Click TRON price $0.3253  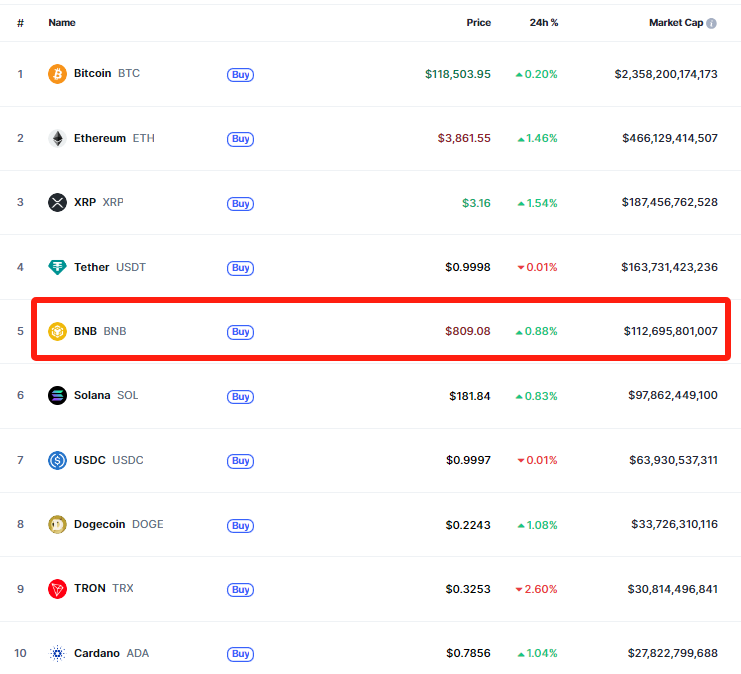[x=468, y=589]
